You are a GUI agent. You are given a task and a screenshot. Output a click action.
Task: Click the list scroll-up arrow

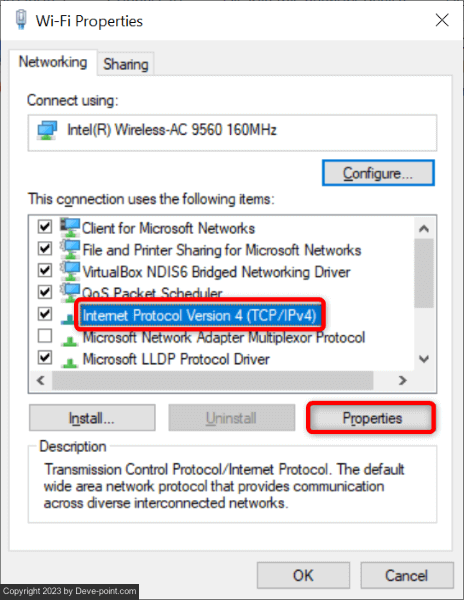(x=424, y=228)
